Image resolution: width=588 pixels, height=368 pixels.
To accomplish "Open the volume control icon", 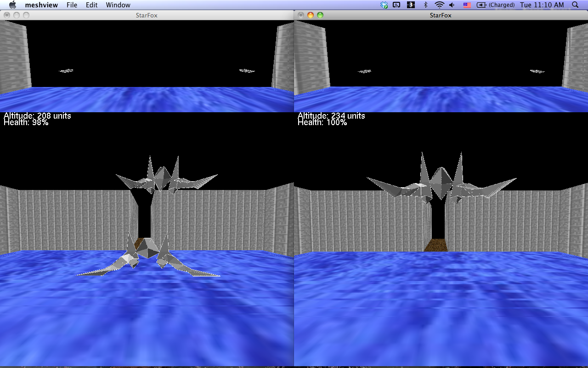I will (x=452, y=5).
